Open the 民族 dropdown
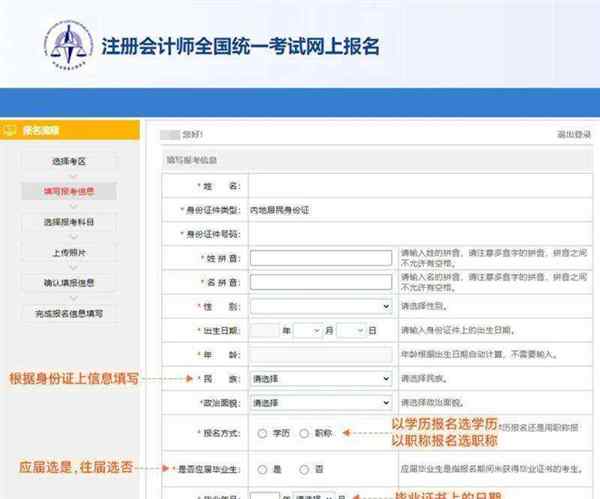This screenshot has height=499, width=600. (x=321, y=379)
